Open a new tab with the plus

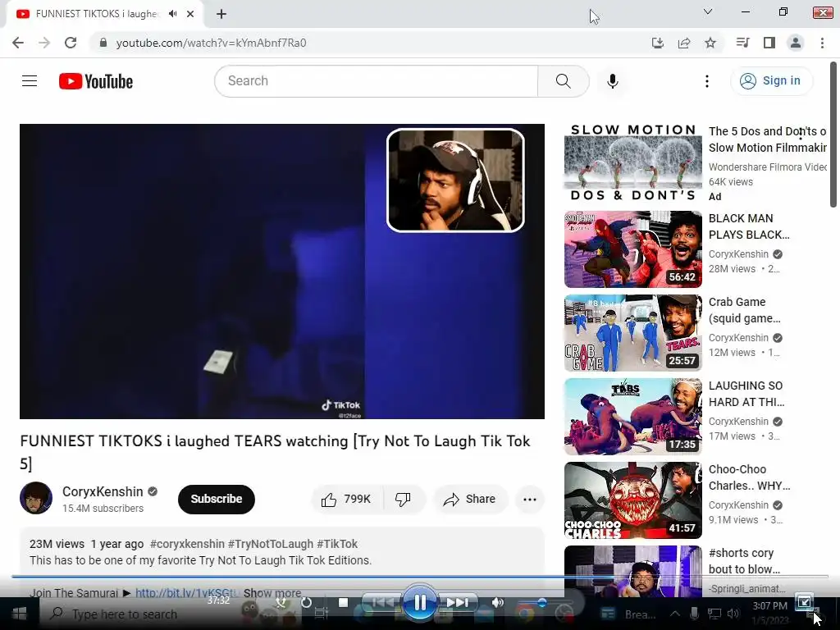pyautogui.click(x=221, y=14)
